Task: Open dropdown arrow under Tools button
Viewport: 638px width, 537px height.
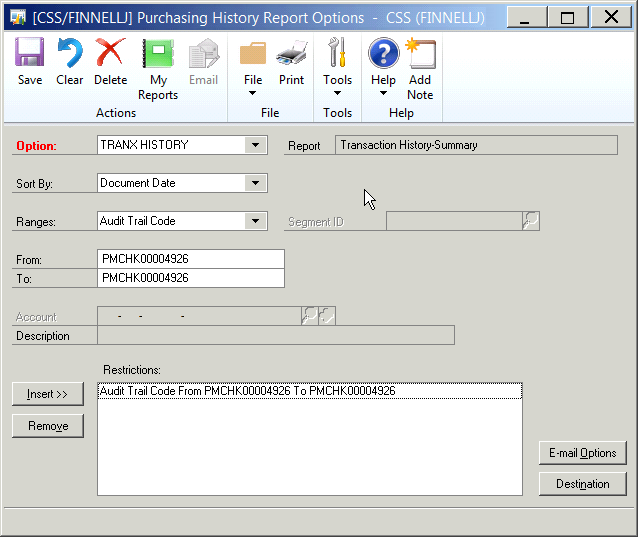Action: (x=337, y=93)
